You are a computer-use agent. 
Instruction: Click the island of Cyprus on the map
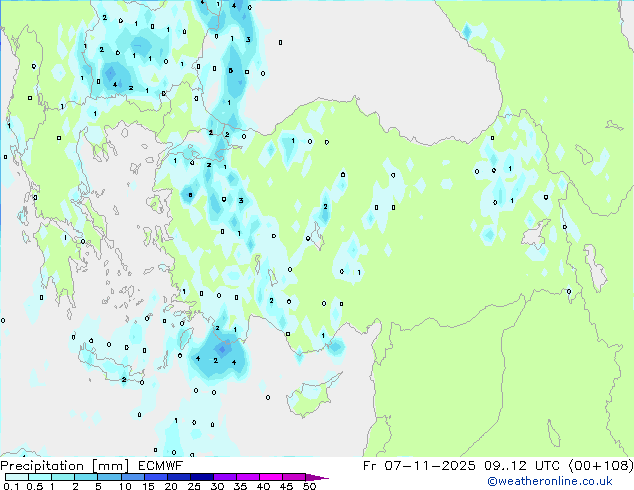click(309, 398)
